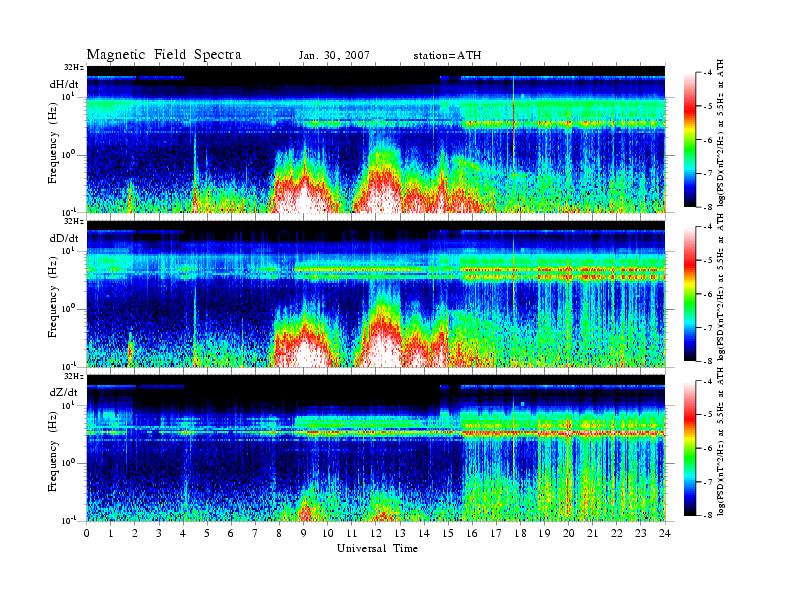The height and width of the screenshot is (612, 792).
Task: Click inside the dD/dt spectrogram plot
Action: coord(376,293)
